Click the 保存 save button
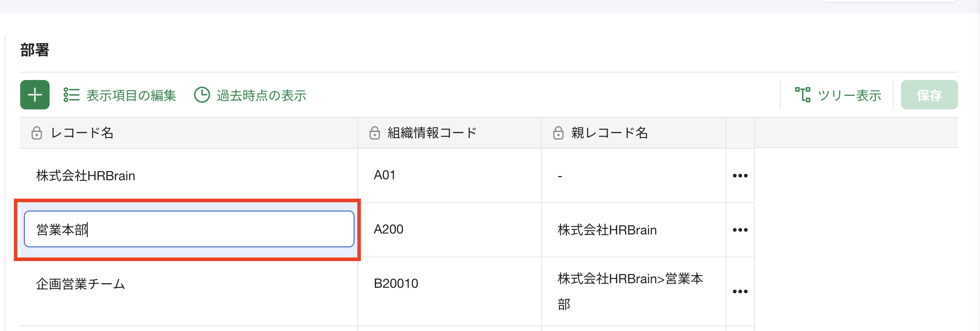The width and height of the screenshot is (980, 331). click(929, 95)
